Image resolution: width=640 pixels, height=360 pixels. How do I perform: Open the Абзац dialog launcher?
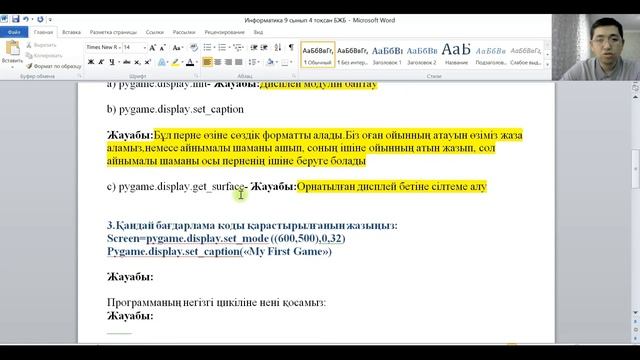[294, 76]
